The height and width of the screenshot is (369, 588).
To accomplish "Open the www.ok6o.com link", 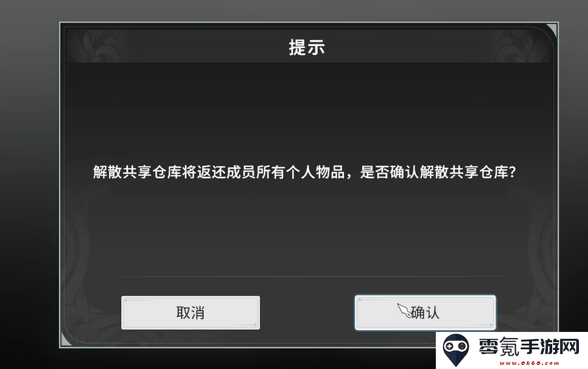I will [529, 363].
